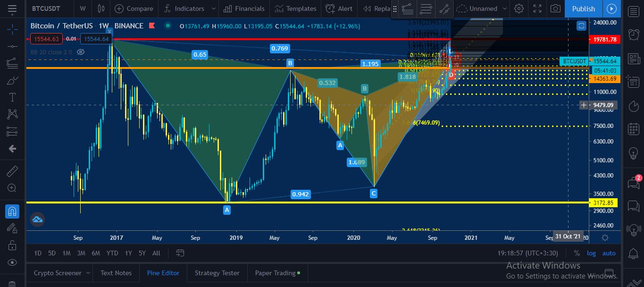Open chart settings gear
644x287 pixels.
519,8
